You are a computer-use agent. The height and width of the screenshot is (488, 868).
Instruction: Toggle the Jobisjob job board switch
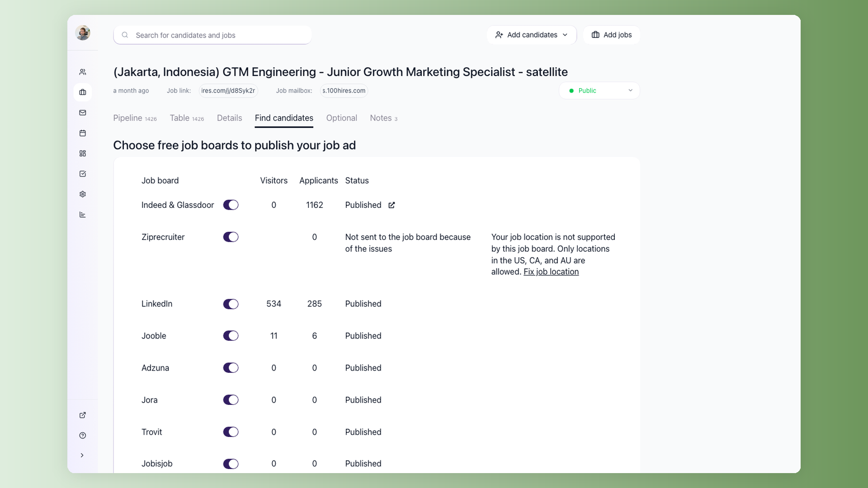point(231,464)
